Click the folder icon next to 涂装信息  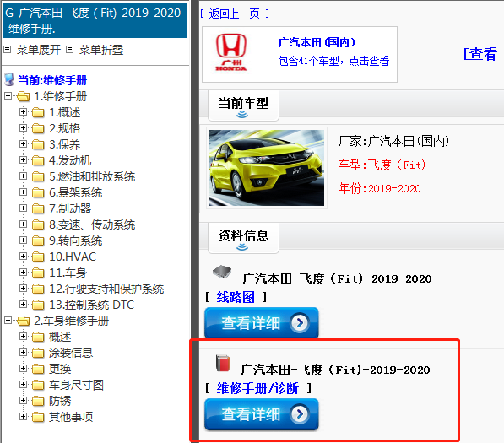coord(38,353)
